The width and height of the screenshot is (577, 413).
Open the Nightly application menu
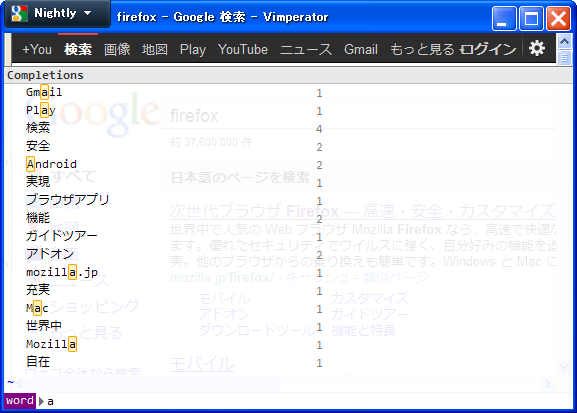pos(57,14)
